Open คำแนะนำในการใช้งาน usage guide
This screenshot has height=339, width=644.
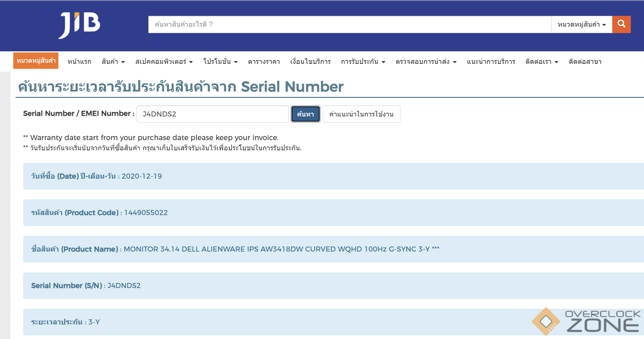[361, 114]
